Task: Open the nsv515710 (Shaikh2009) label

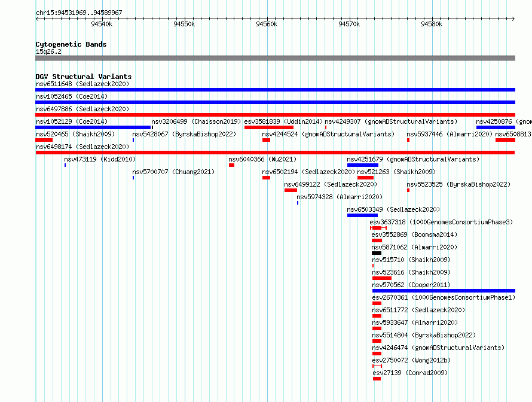Action: [x=411, y=260]
